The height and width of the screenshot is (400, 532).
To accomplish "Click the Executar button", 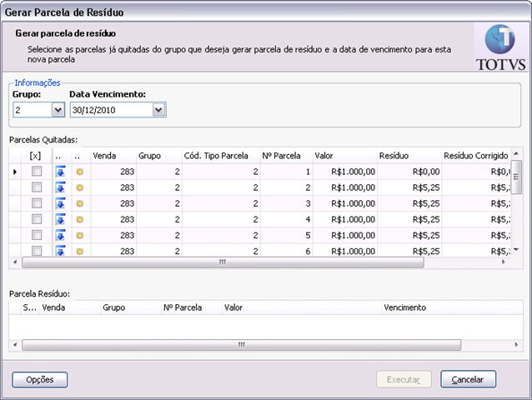I will (x=404, y=379).
